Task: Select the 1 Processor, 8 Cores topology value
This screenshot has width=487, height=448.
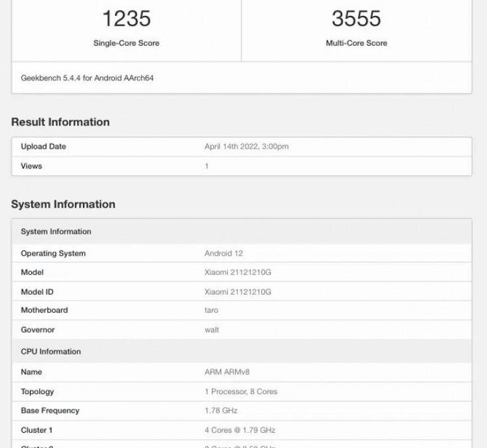Action: pyautogui.click(x=241, y=392)
